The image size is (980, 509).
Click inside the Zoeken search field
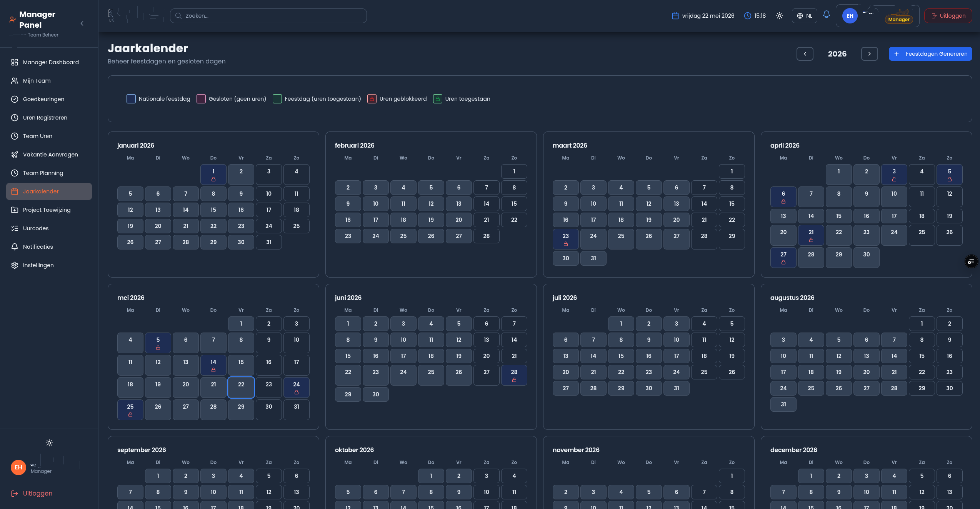click(x=268, y=16)
